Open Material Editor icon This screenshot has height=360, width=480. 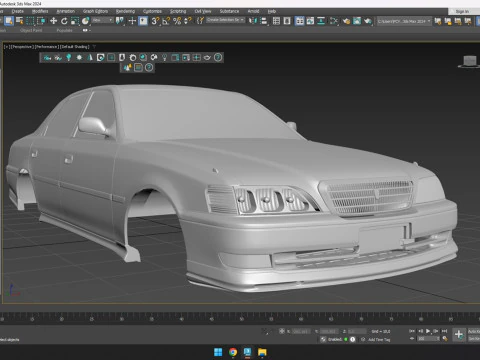tap(334, 21)
